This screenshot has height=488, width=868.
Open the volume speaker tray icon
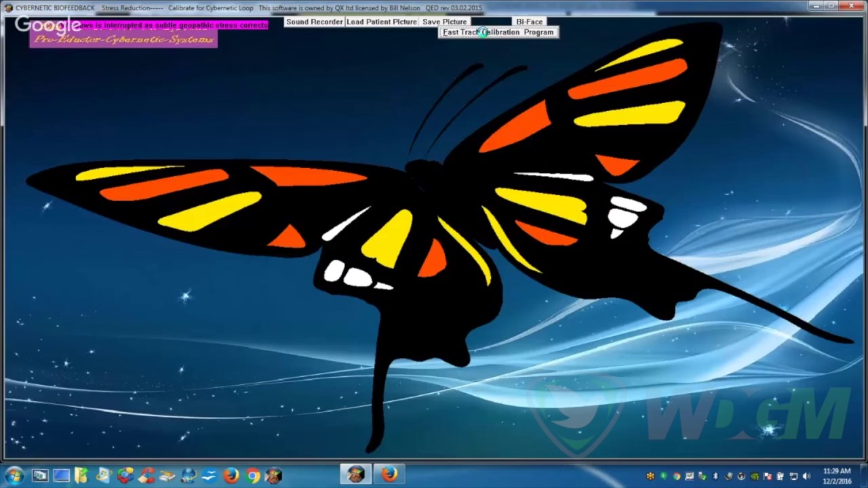(806, 476)
